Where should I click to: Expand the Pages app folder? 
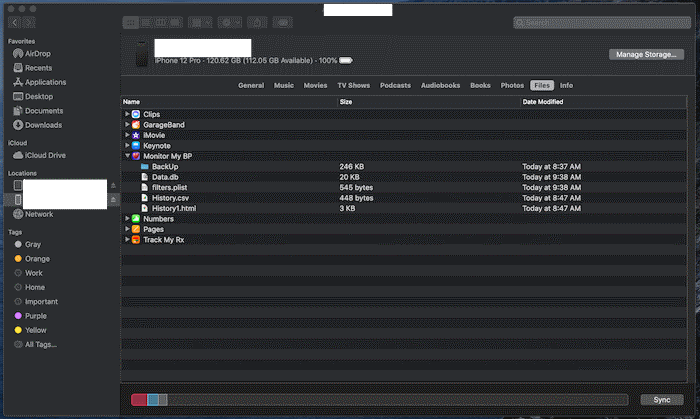(x=127, y=229)
